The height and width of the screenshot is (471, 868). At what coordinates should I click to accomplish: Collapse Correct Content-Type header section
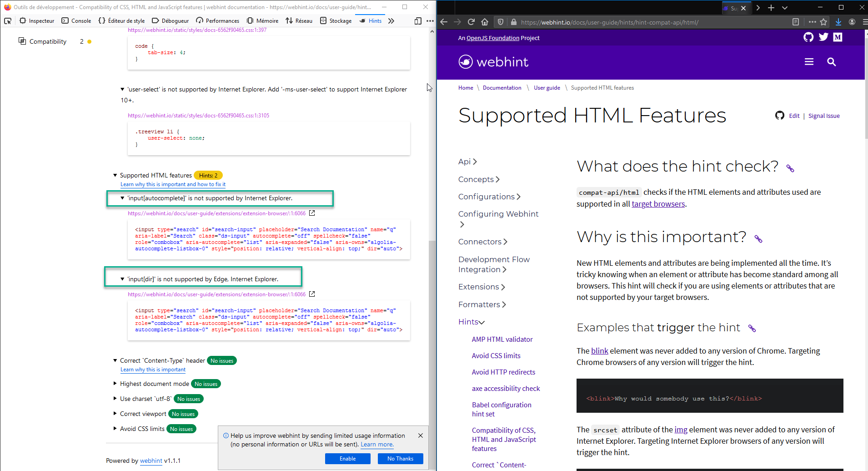115,360
